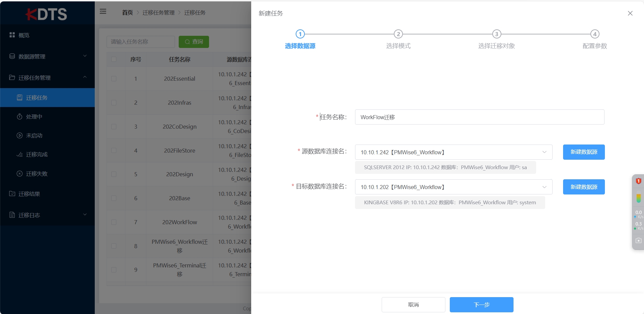Click the 序号 column header
This screenshot has width=644, height=314.
pyautogui.click(x=136, y=59)
